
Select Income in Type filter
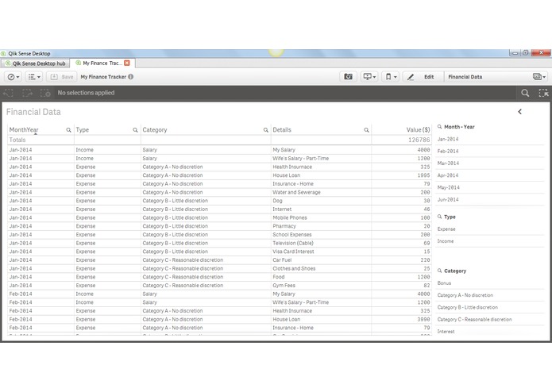click(x=490, y=241)
